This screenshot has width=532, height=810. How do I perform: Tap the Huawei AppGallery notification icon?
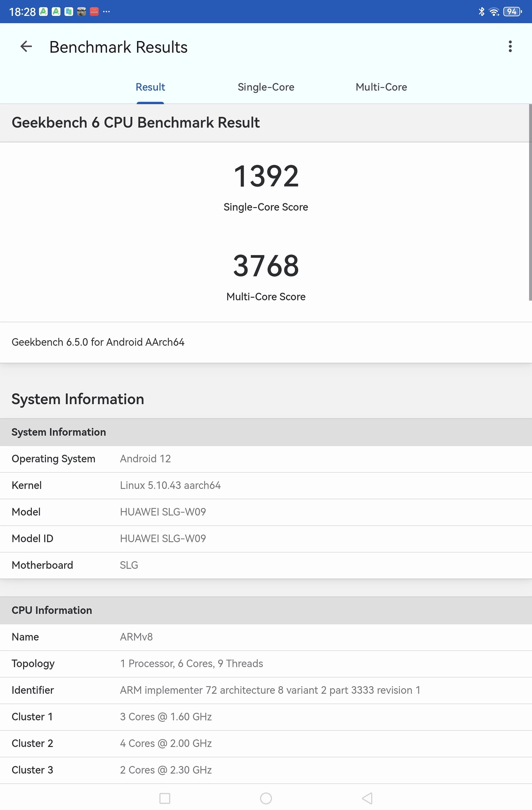tap(94, 12)
